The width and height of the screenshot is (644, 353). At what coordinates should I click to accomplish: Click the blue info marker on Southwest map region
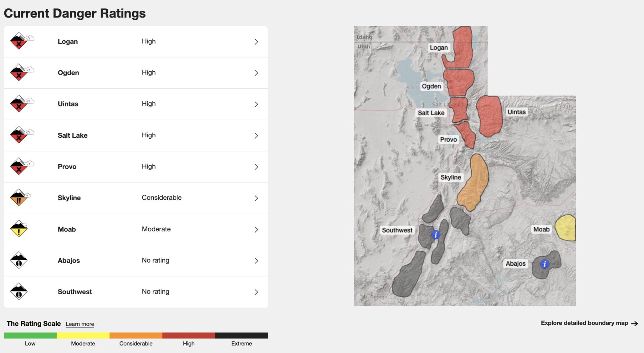coord(435,234)
